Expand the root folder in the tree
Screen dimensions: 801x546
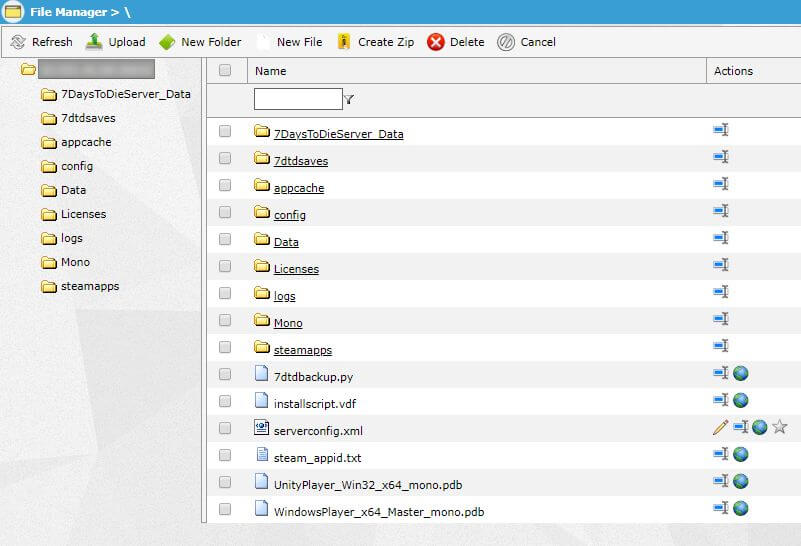tap(28, 70)
